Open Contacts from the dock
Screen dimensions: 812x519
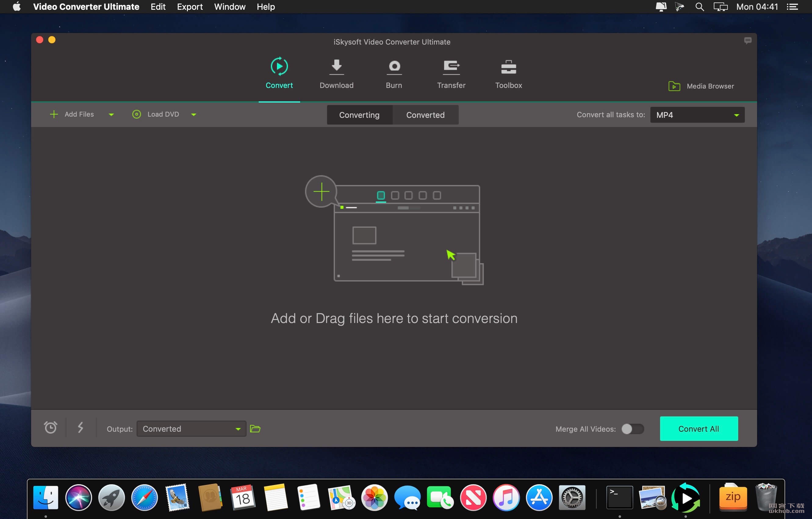point(210,497)
